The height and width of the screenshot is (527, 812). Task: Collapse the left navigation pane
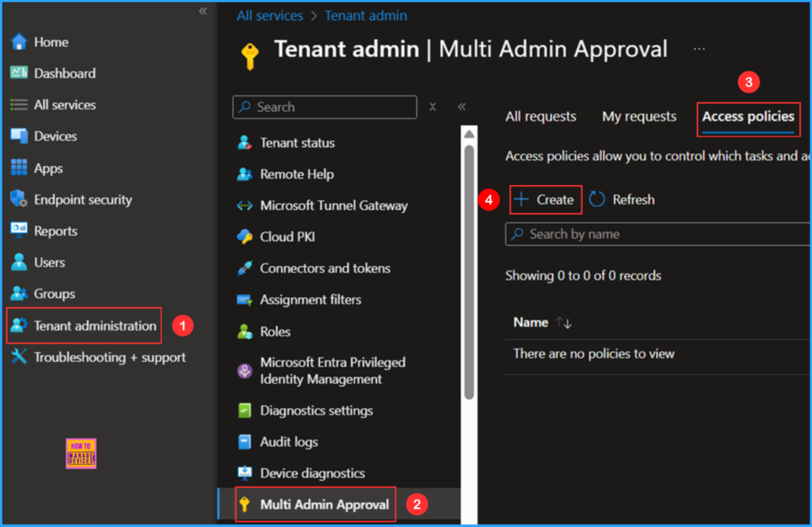click(202, 11)
